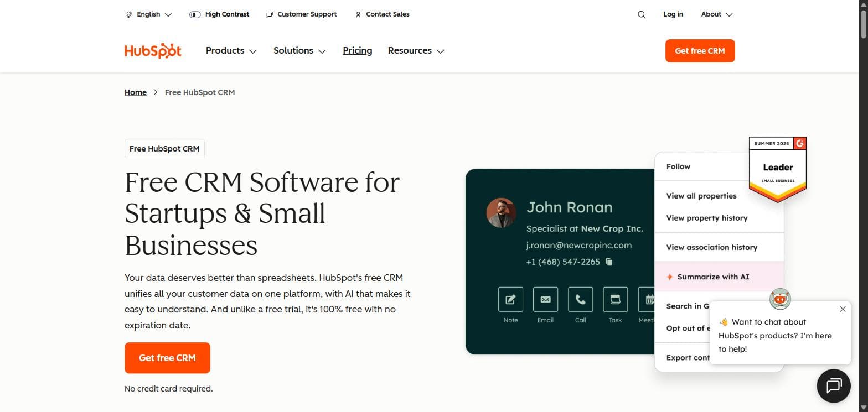Copy the phone number with the copy icon
This screenshot has width=868, height=412.
click(x=609, y=262)
